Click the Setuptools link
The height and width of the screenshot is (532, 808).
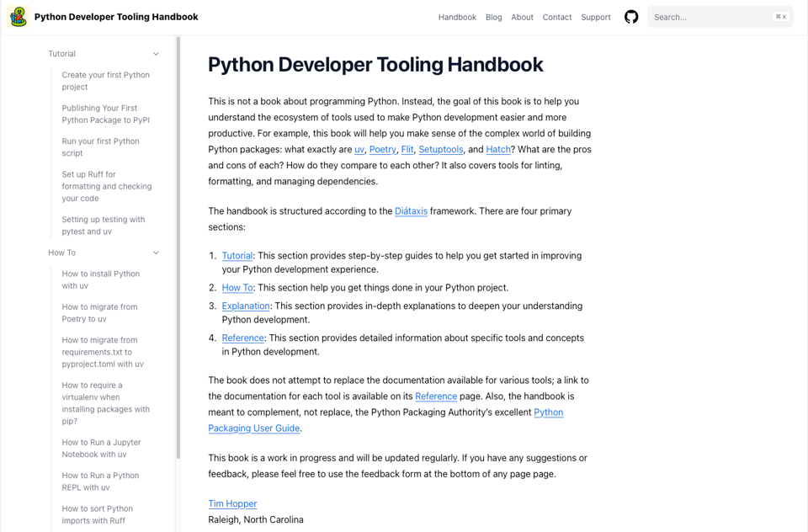point(441,149)
